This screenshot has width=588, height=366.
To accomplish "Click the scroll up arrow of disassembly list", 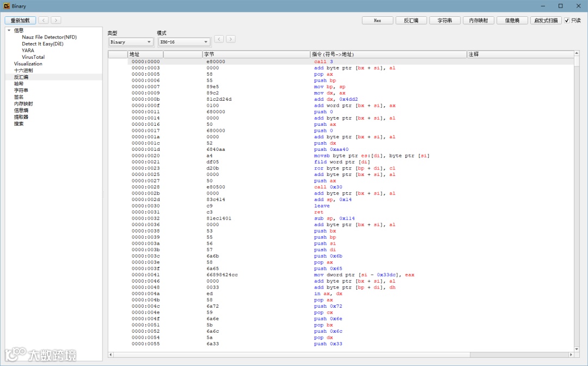I will [577, 54].
